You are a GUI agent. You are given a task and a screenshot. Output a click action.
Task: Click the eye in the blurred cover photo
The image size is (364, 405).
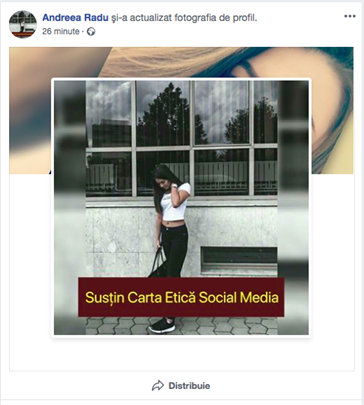coord(248,66)
